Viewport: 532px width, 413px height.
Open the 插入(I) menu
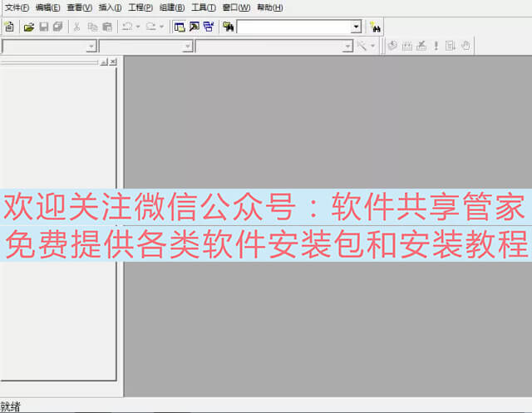coord(110,7)
